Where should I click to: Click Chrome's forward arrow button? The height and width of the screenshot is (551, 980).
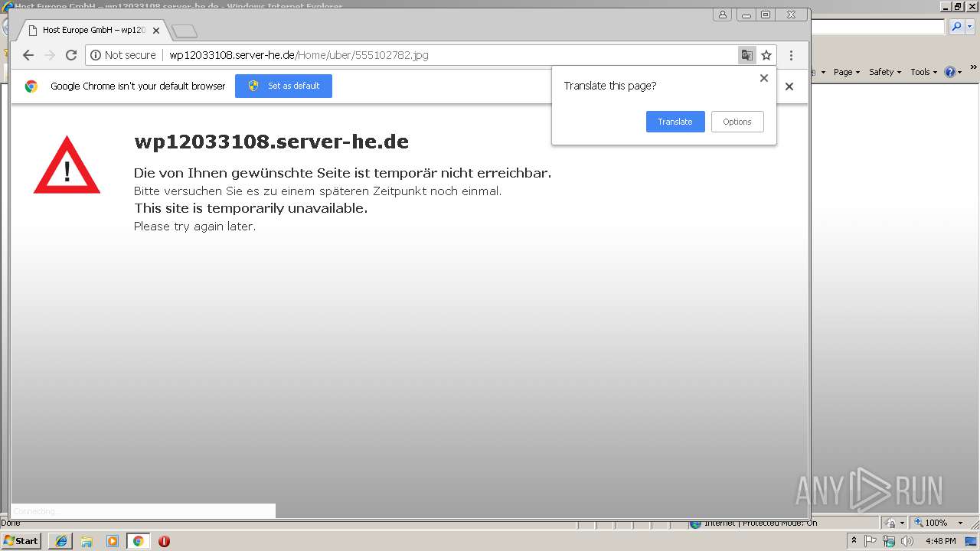[50, 55]
